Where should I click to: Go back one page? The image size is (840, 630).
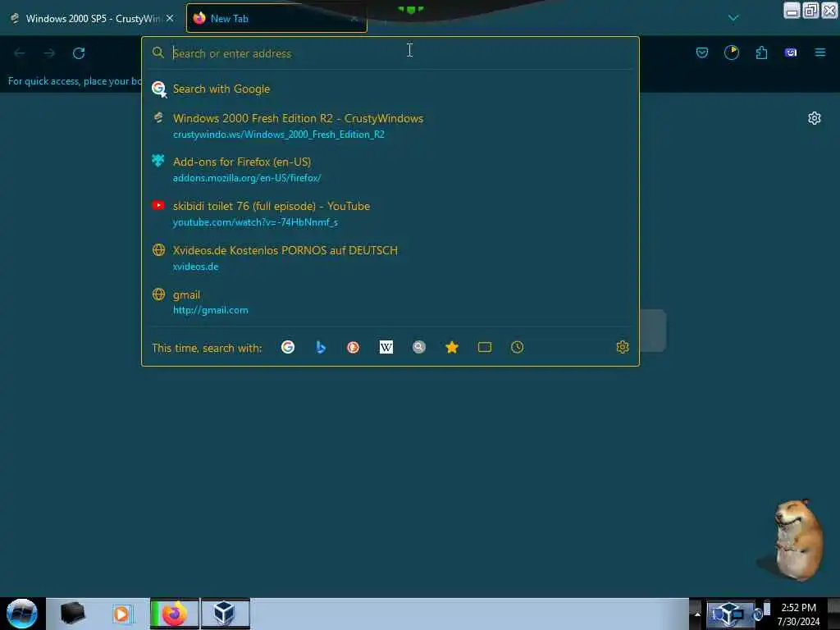pos(20,53)
